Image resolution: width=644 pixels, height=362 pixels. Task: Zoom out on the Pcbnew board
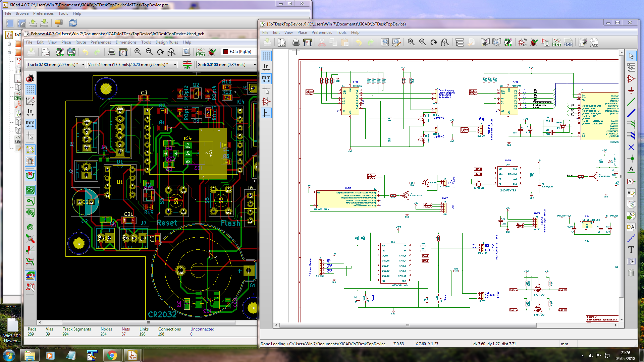[149, 52]
